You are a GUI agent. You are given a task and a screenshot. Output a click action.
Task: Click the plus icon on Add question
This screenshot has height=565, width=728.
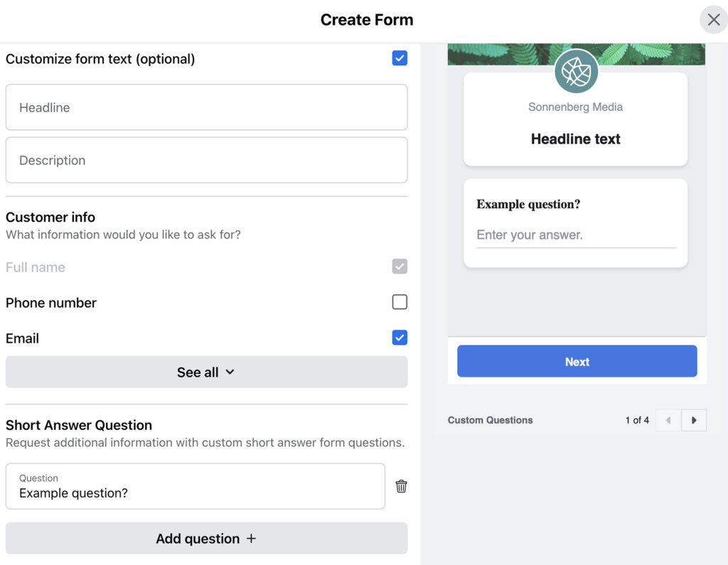[251, 538]
